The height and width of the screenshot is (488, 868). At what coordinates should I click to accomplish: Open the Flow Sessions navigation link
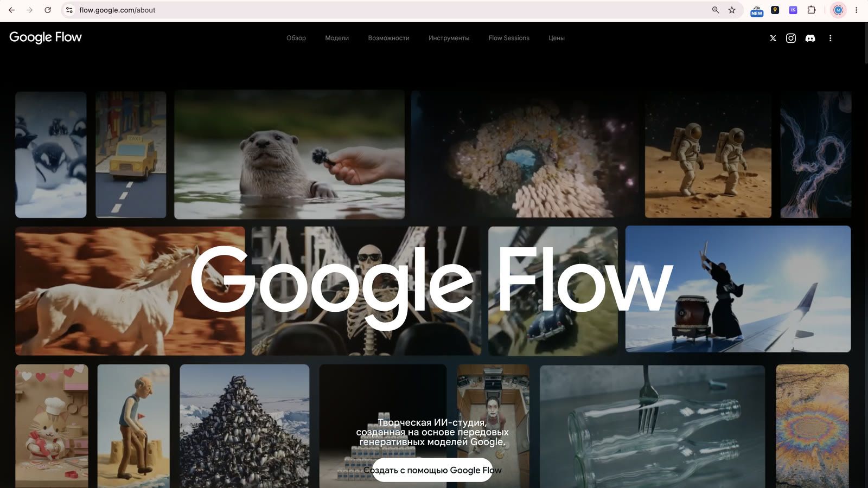pyautogui.click(x=509, y=38)
